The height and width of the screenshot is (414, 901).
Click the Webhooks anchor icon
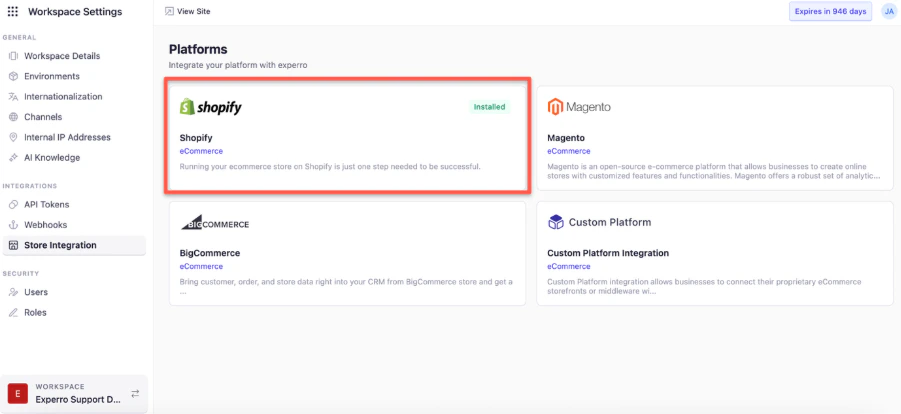coord(13,225)
